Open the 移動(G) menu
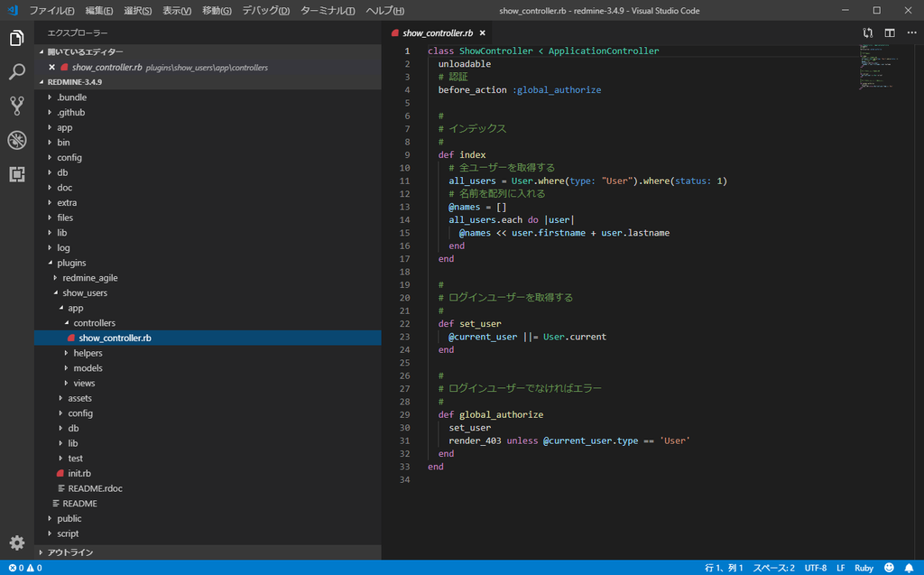 (x=217, y=11)
